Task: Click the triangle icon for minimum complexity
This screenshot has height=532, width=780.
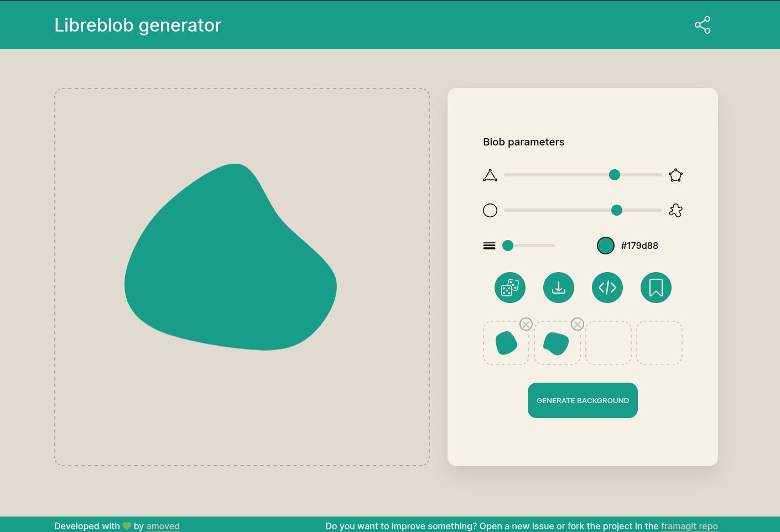Action: 490,175
